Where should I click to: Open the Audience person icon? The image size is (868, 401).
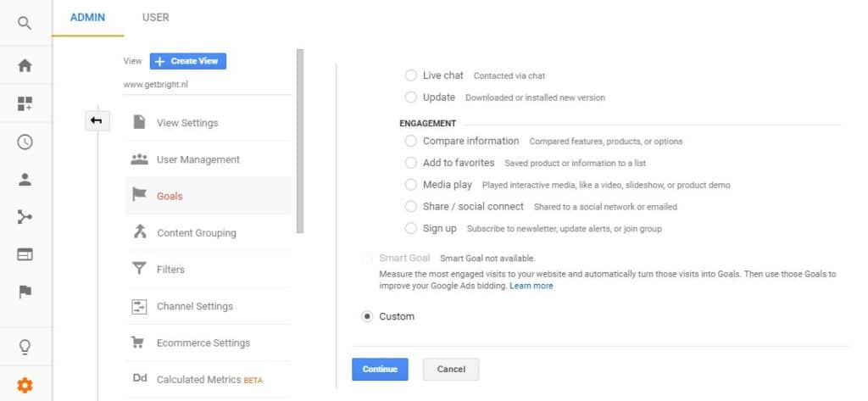(x=25, y=179)
